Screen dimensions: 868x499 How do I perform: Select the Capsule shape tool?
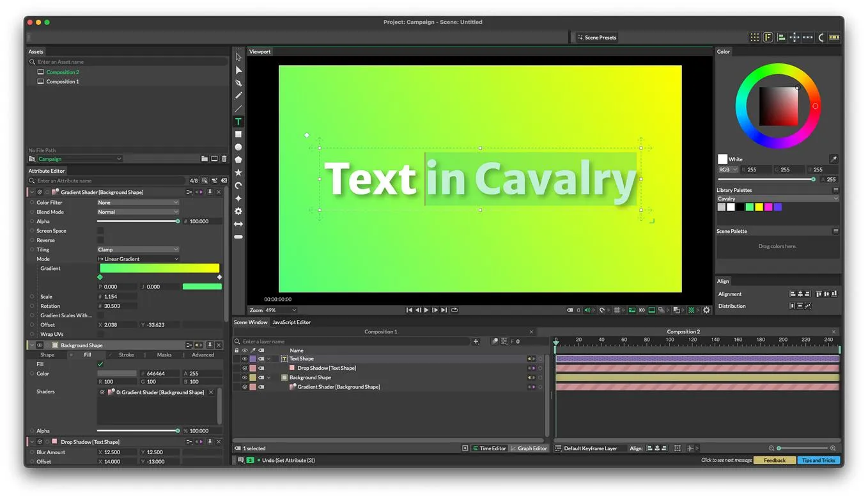(x=238, y=237)
